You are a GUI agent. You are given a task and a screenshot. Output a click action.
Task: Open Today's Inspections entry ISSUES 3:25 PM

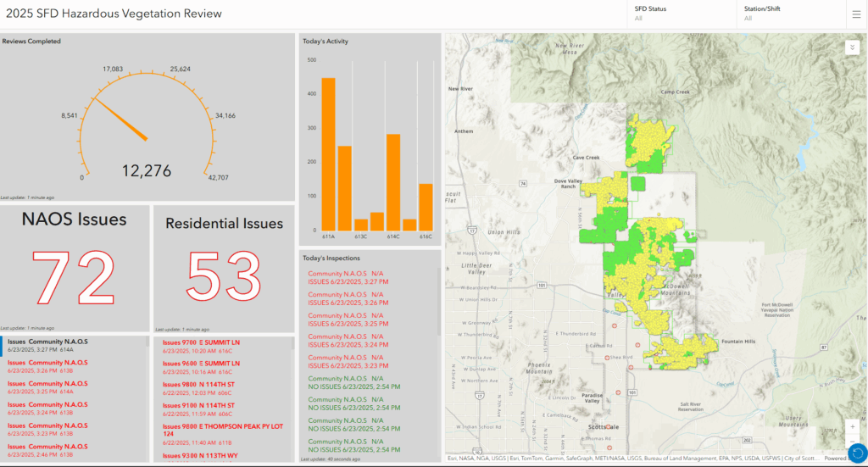click(370, 320)
